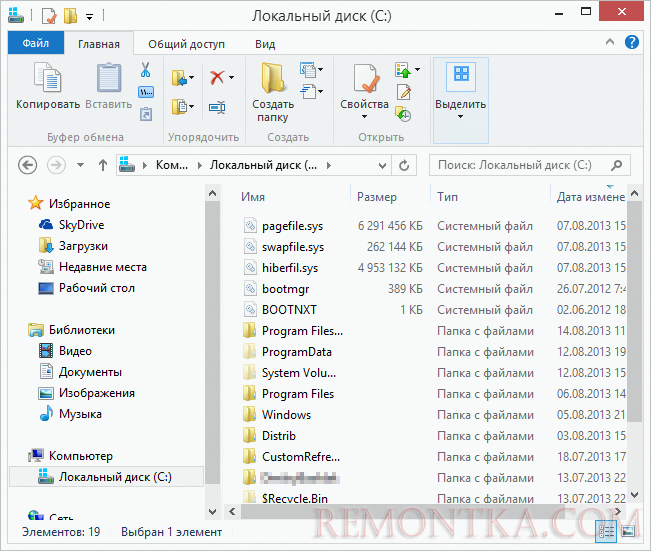Click the Copy path icon
This screenshot has width=651, height=551.
click(146, 92)
